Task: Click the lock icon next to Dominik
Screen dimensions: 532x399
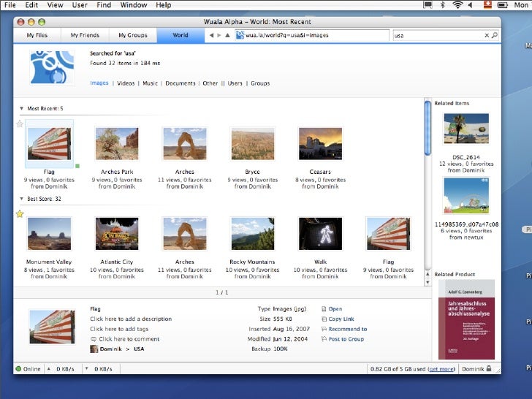Action: (x=489, y=369)
